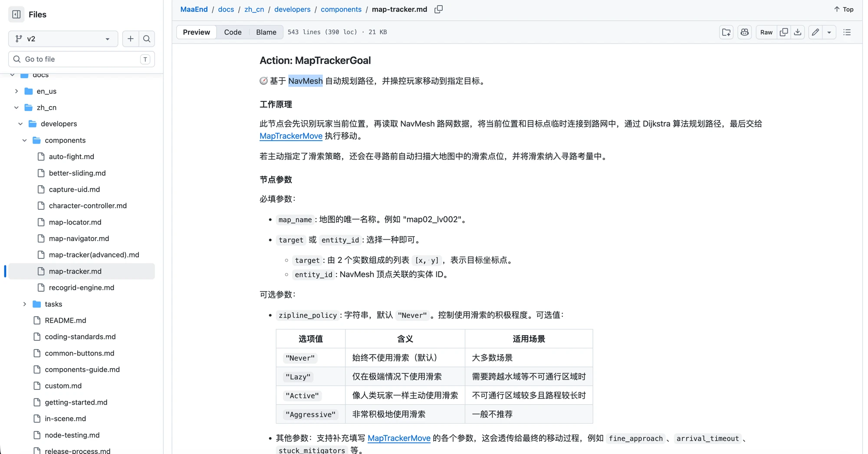Click the "Aggressive" table cell
This screenshot has height=454, width=868.
[311, 414]
